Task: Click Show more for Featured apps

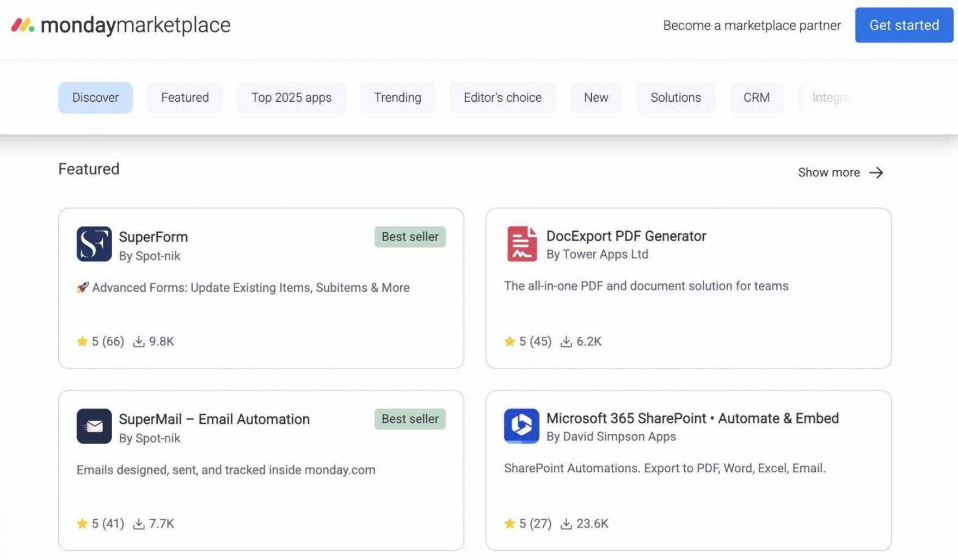Action: pos(840,173)
